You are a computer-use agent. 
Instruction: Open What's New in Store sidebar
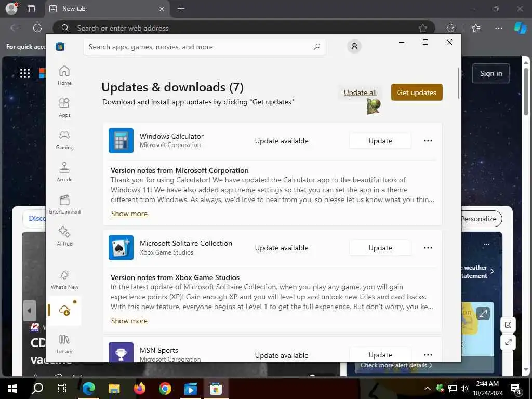point(64,280)
